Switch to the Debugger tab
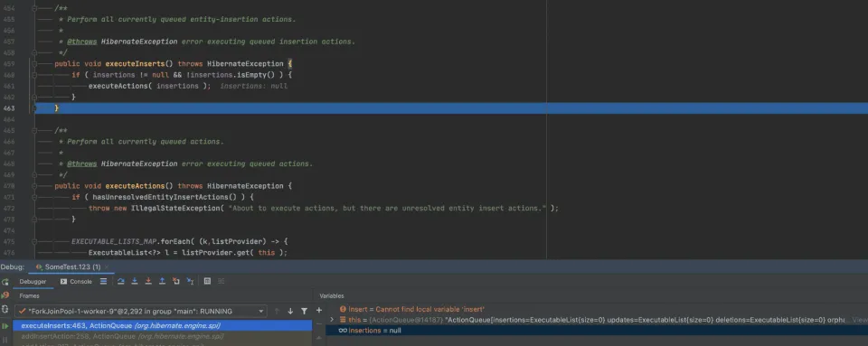Viewport: 868px width, 346px height. pos(33,281)
